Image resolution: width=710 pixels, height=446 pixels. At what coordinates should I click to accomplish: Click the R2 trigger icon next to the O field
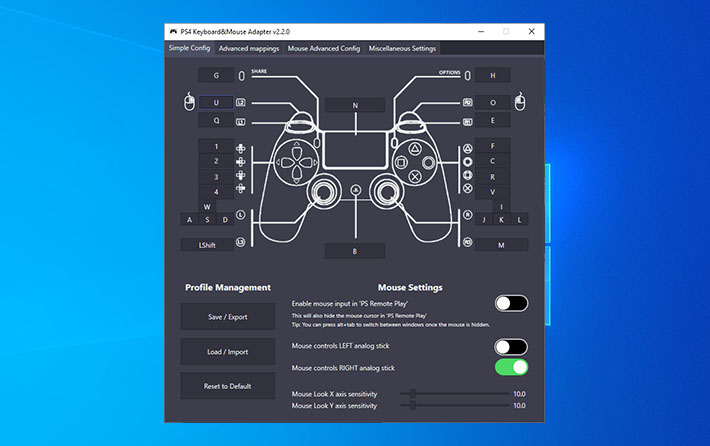point(467,103)
